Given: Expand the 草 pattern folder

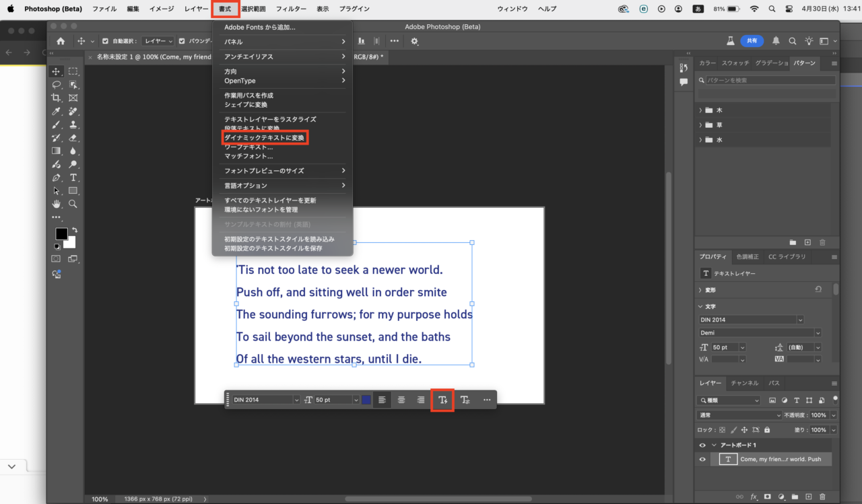Looking at the screenshot, I should [700, 124].
